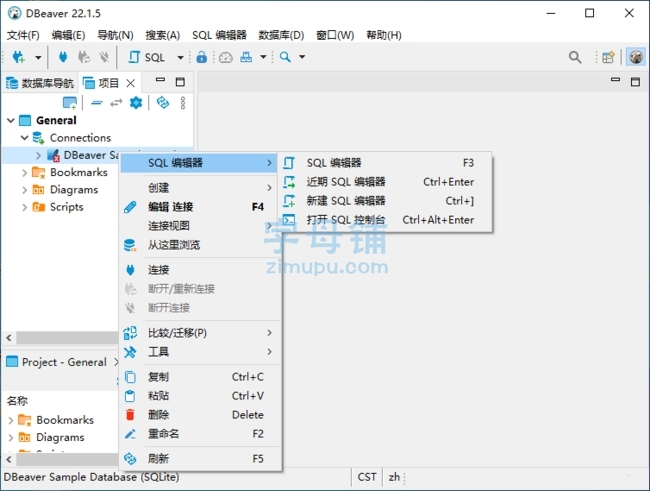650x491 pixels.
Task: Click the Connect plug toolbar icon
Action: 63,57
